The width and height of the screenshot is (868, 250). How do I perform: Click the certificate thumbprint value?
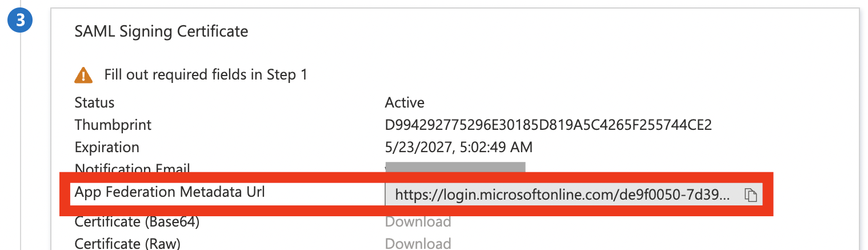548,125
